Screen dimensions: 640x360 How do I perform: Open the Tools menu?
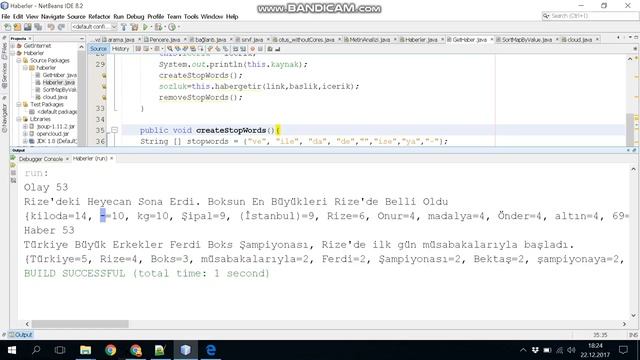pos(191,17)
